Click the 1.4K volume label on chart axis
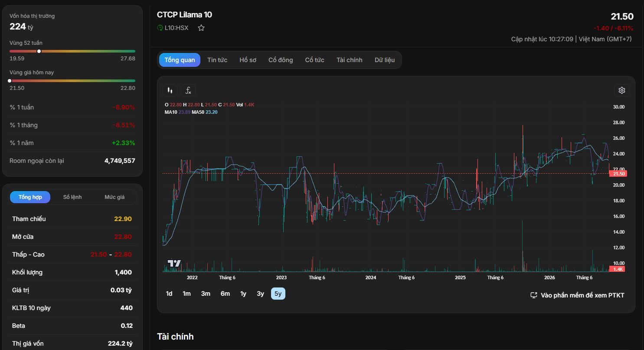 618,269
